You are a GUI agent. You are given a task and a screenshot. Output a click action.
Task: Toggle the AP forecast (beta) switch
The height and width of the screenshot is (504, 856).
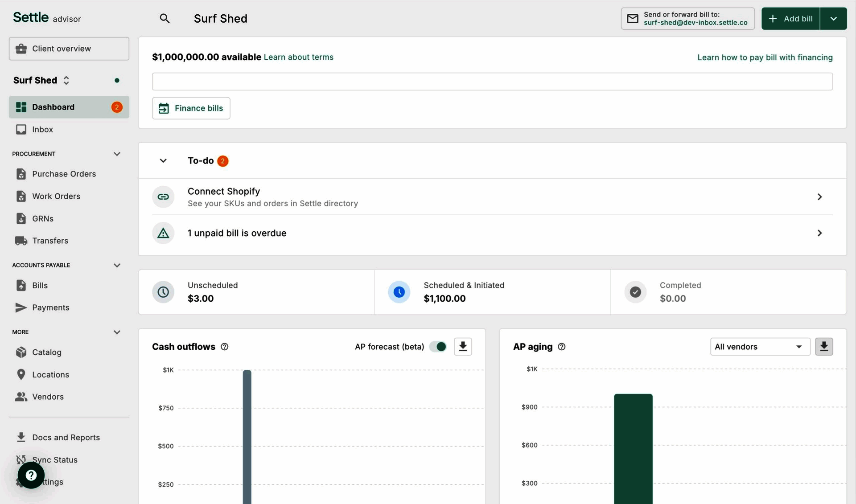click(437, 346)
